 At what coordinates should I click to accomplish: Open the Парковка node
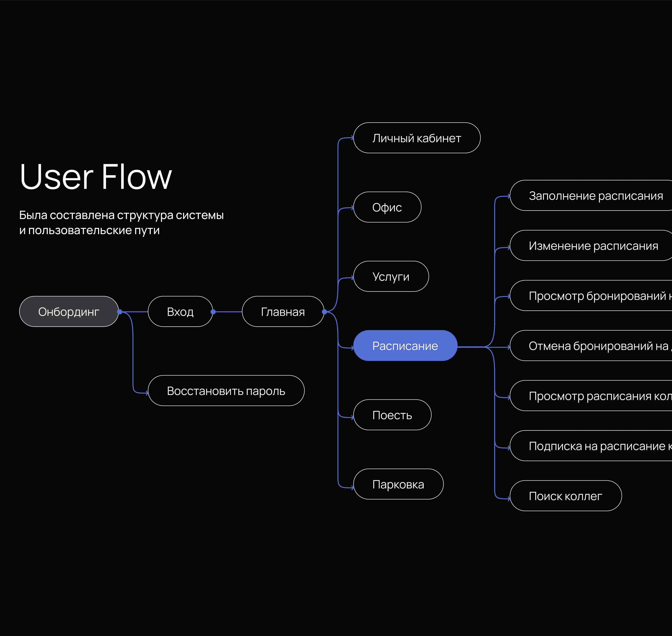(398, 484)
